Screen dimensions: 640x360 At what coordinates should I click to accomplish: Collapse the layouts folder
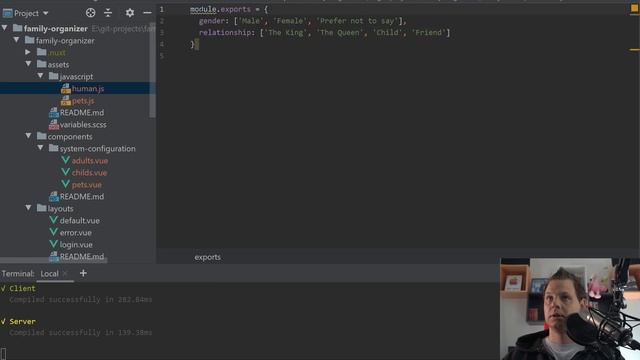coord(28,208)
